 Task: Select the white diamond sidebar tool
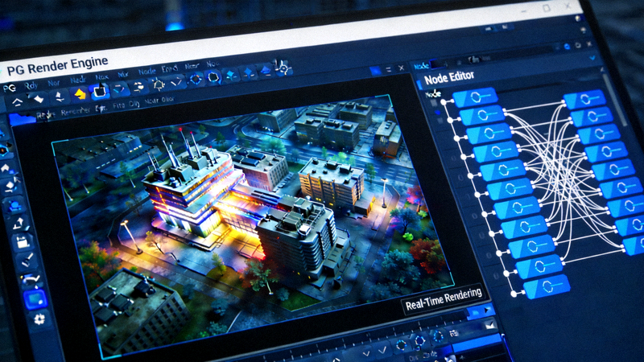pos(10,186)
